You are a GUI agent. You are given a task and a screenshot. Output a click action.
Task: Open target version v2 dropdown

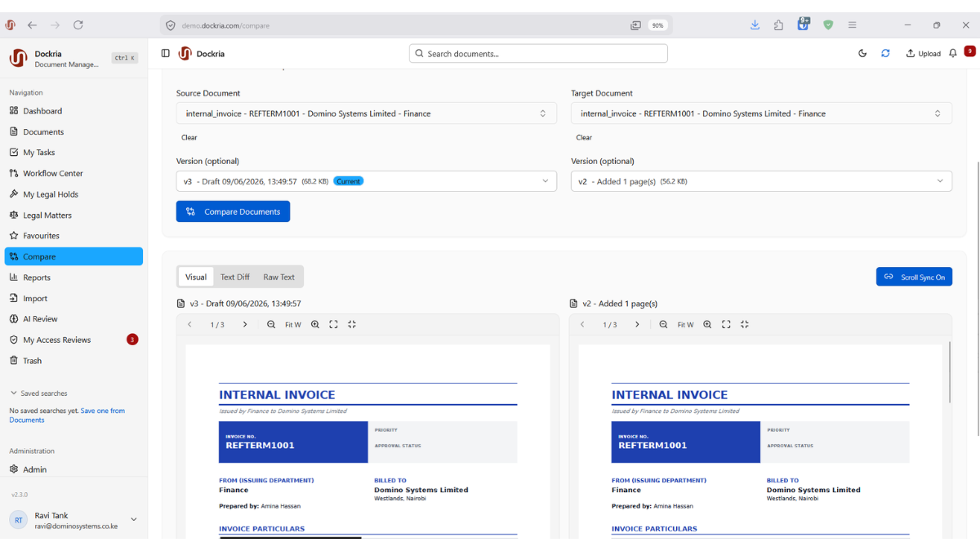[x=761, y=181]
